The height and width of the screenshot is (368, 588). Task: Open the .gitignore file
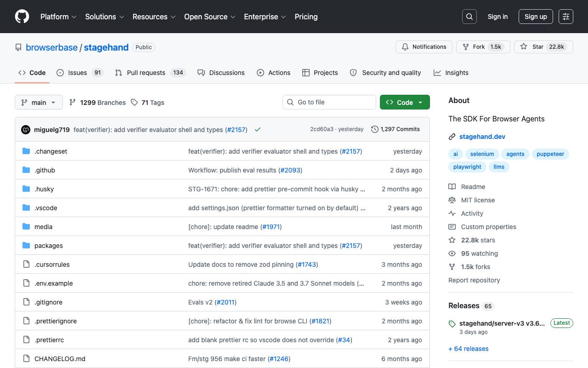click(48, 302)
